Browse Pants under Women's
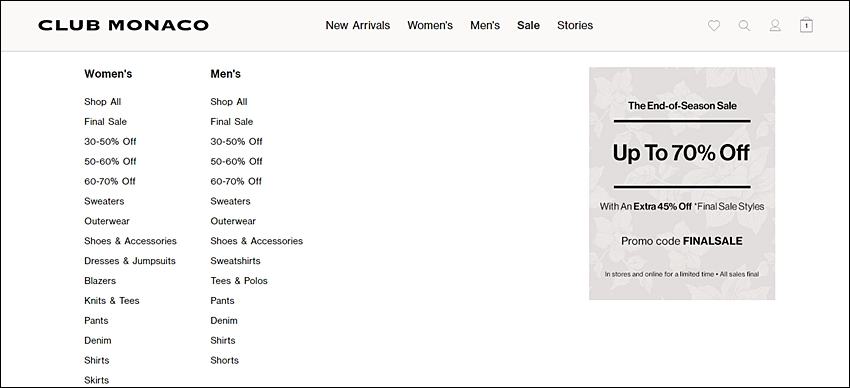 click(x=96, y=321)
